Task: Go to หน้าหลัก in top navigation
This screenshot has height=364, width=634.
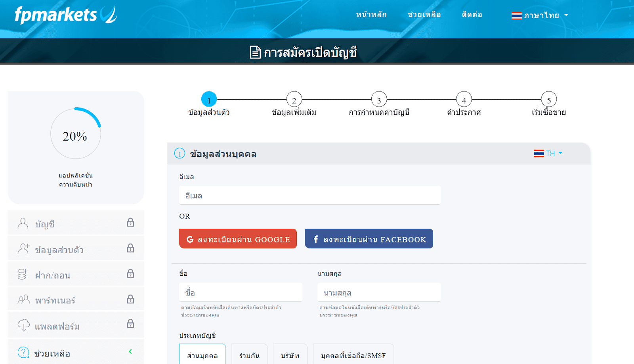Action: 371,15
